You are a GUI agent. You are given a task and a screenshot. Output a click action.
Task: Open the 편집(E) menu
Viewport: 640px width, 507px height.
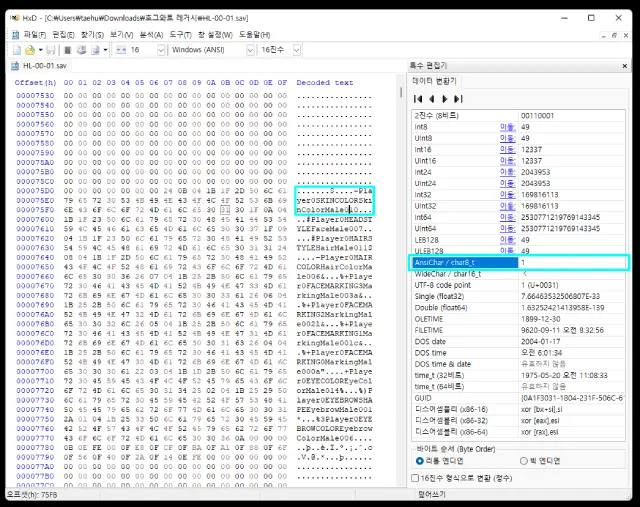pyautogui.click(x=63, y=35)
